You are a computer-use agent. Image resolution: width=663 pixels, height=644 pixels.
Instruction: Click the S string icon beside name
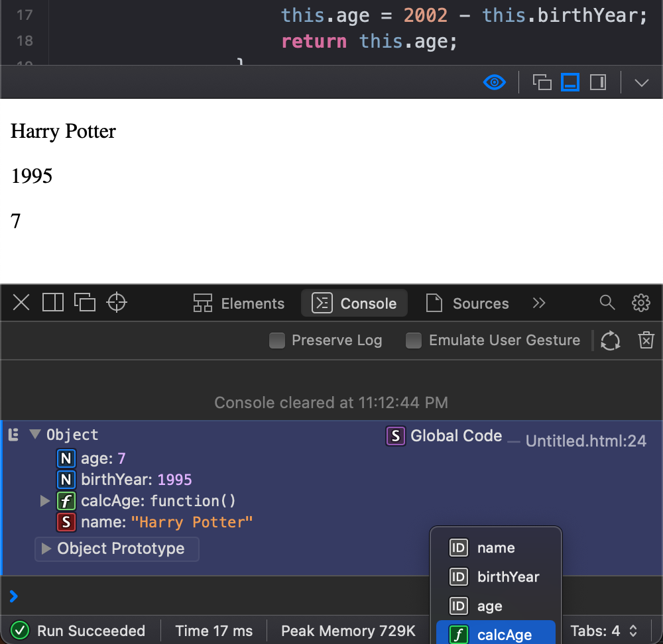(x=66, y=522)
